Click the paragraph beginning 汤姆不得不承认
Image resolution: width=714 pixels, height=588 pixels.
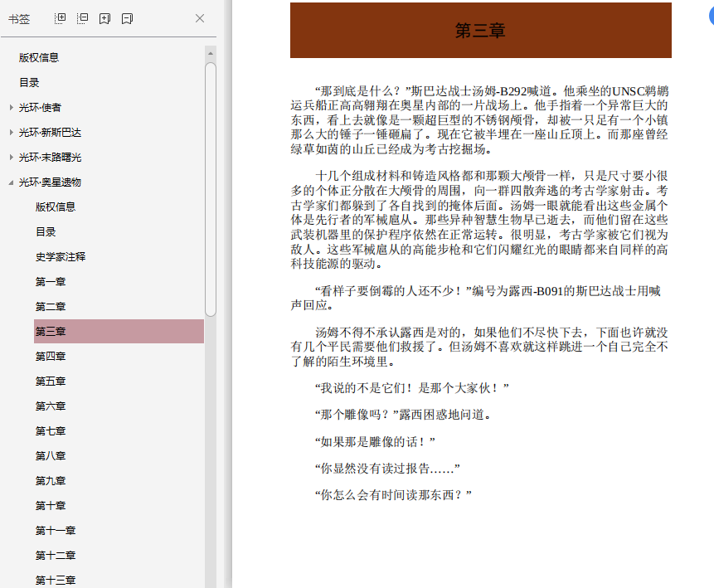[479, 347]
